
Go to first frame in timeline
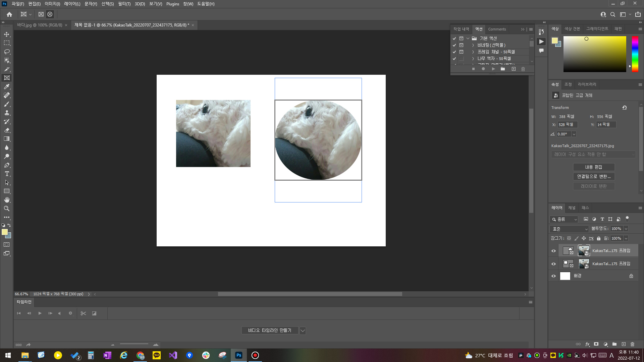19,313
